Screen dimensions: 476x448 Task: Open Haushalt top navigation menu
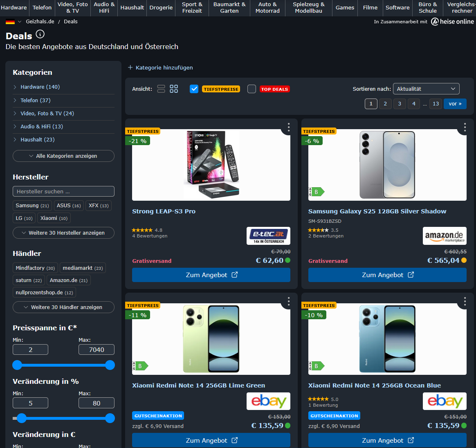pyautogui.click(x=132, y=8)
